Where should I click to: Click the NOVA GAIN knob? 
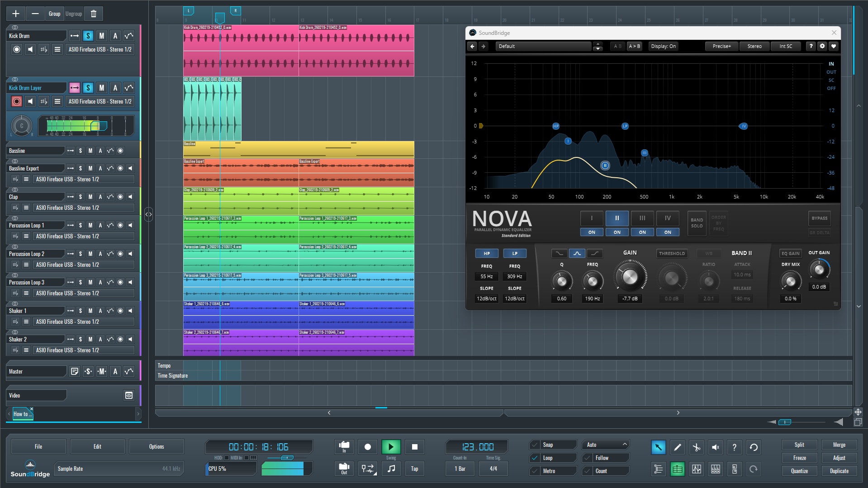(x=630, y=276)
